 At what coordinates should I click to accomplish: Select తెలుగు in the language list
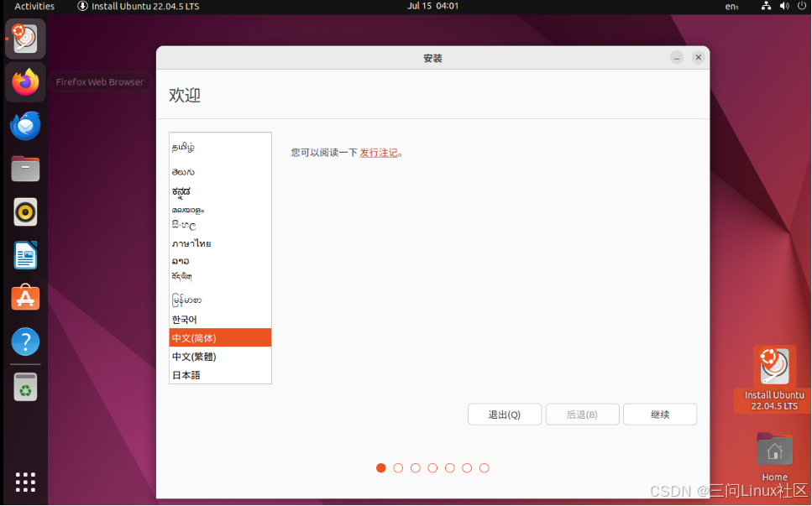coord(220,172)
